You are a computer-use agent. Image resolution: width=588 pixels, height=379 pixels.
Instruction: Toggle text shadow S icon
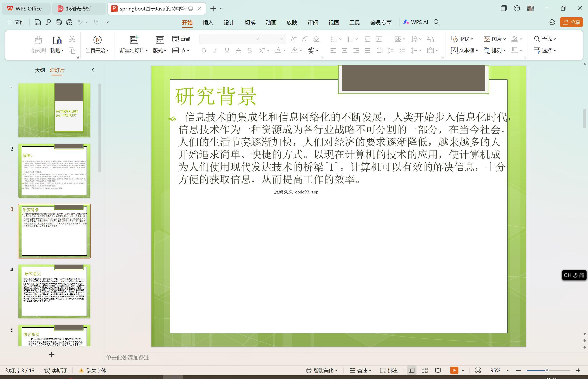pos(249,50)
